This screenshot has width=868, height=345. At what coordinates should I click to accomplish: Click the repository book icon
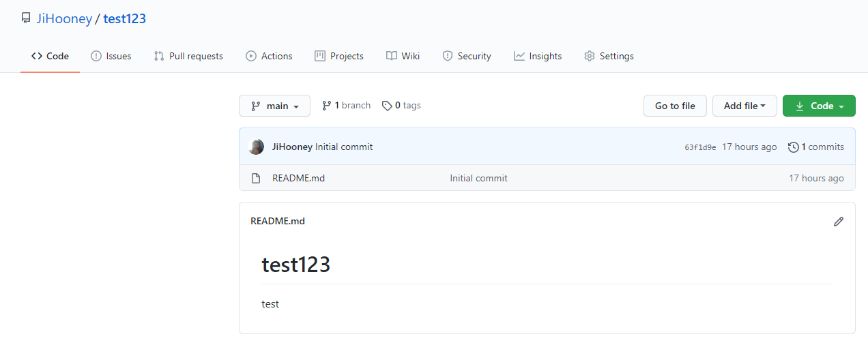[x=26, y=18]
